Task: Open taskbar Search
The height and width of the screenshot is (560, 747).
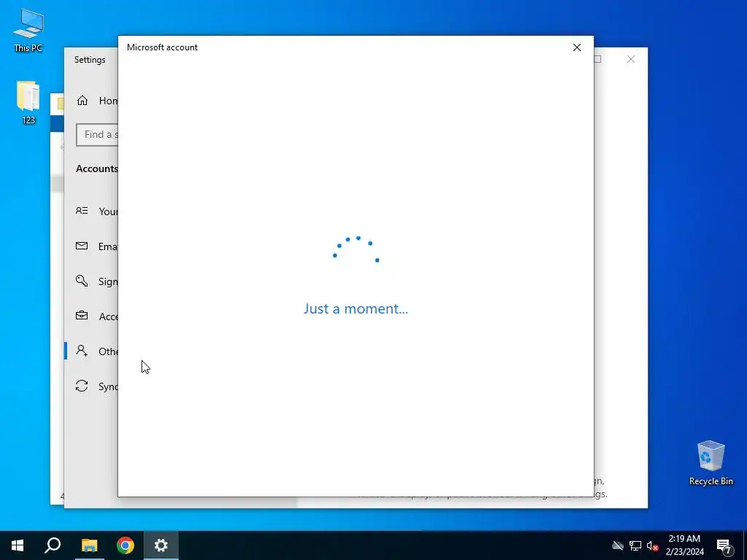Action: pos(53,545)
